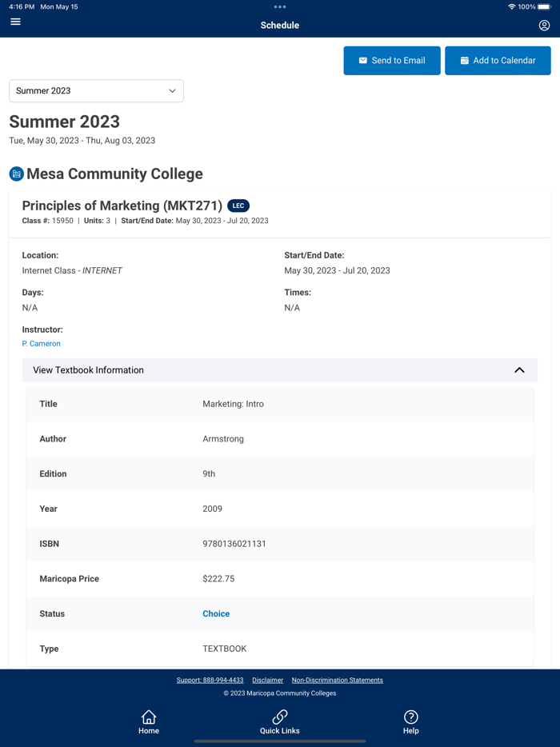
Task: Open the user profile icon
Action: click(545, 25)
